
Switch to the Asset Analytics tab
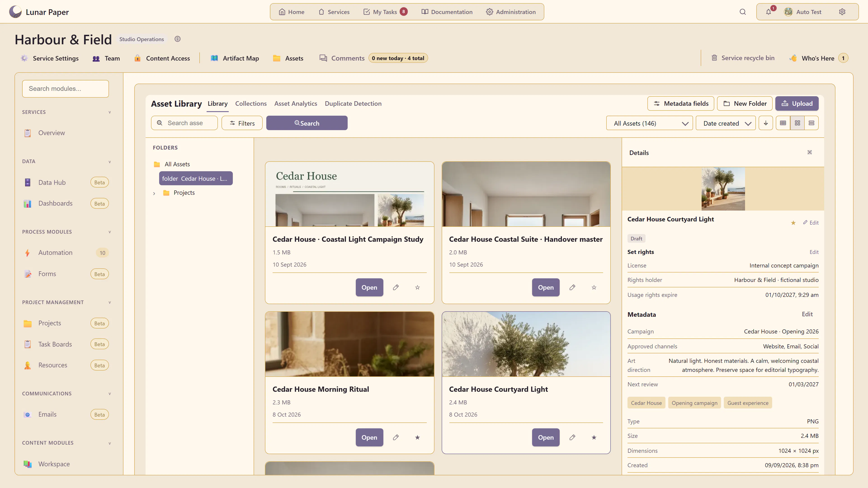pyautogui.click(x=295, y=104)
